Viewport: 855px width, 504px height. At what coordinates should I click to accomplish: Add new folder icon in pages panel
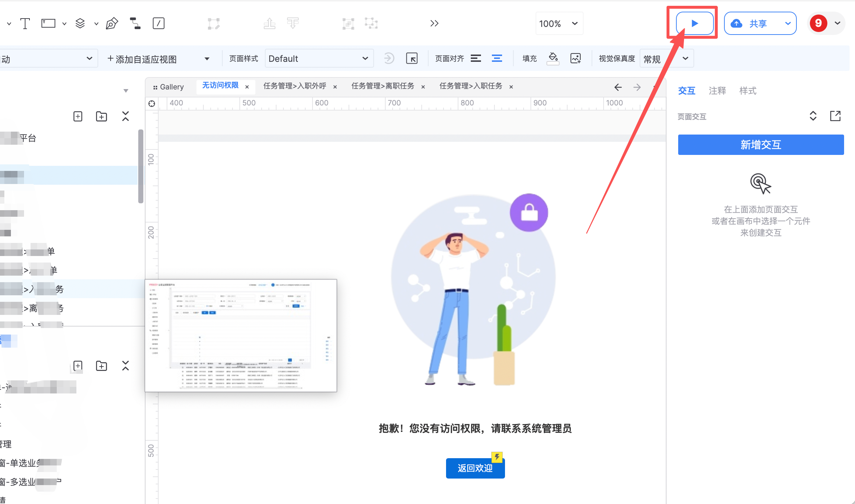click(x=102, y=116)
